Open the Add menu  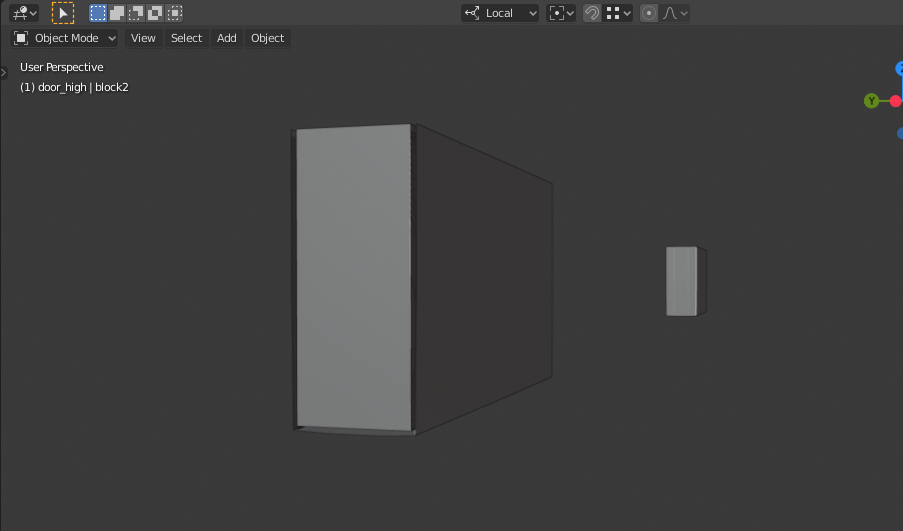[x=227, y=38]
